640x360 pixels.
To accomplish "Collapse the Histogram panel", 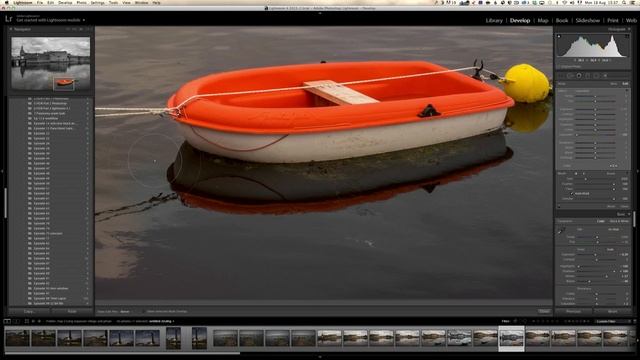I will 629,29.
